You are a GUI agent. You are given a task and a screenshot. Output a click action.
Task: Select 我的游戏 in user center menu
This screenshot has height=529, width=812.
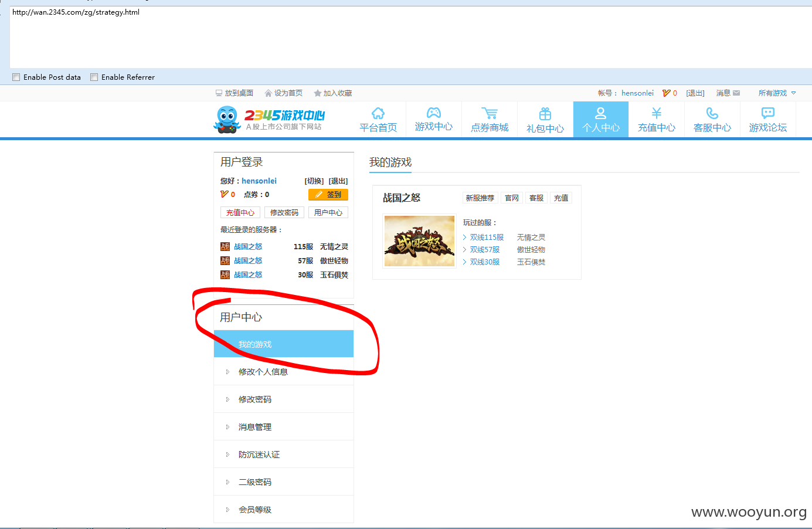(x=284, y=344)
